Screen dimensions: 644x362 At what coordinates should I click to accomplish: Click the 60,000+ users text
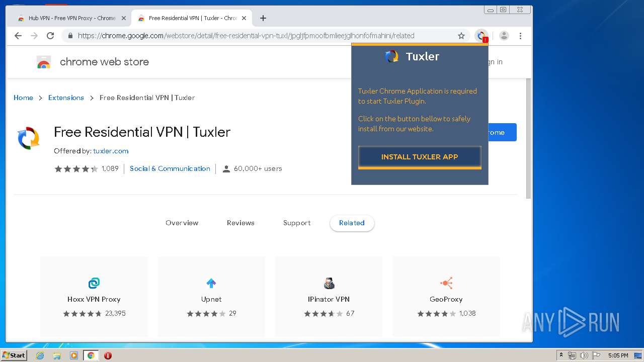click(258, 168)
